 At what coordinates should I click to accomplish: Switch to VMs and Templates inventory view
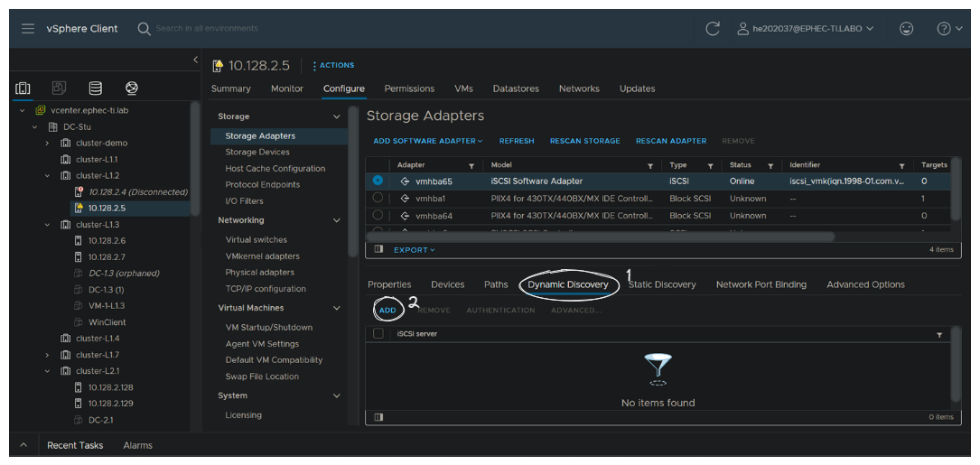pos(59,88)
